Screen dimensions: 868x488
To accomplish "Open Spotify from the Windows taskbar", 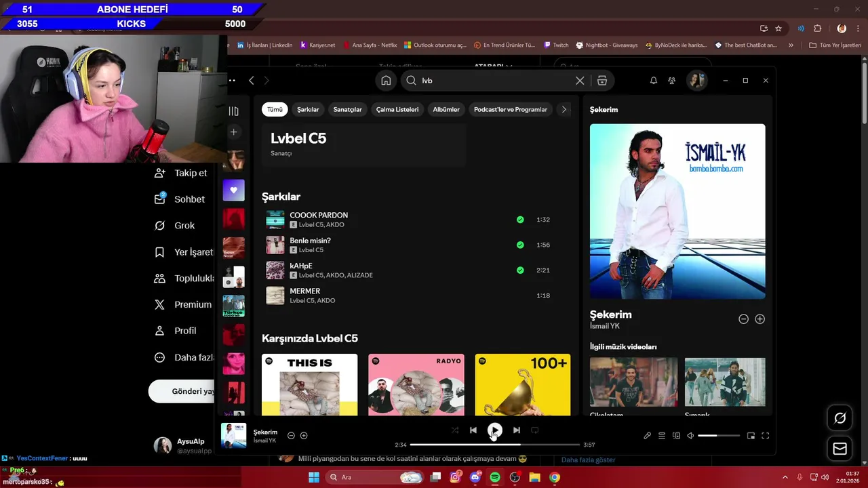I will 495,477.
